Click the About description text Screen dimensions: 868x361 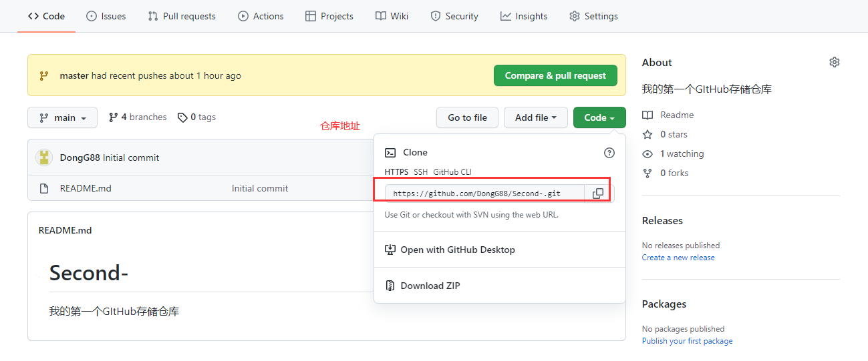point(707,89)
